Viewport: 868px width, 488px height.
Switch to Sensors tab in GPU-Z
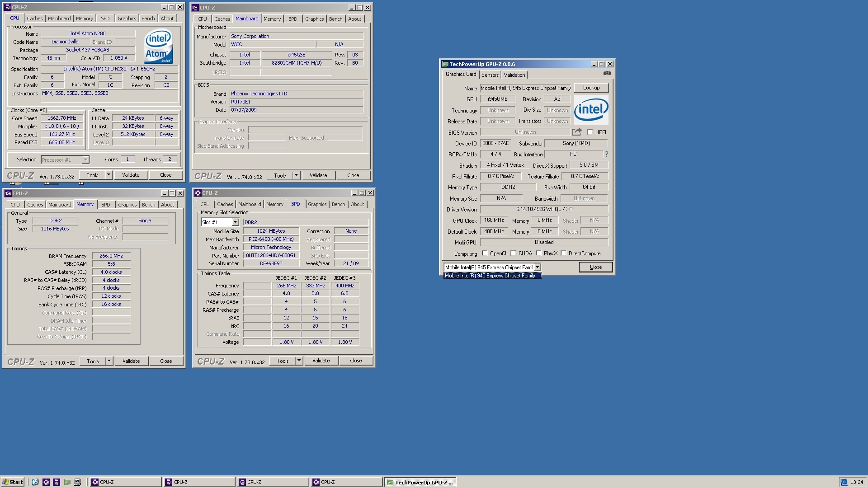coord(490,75)
